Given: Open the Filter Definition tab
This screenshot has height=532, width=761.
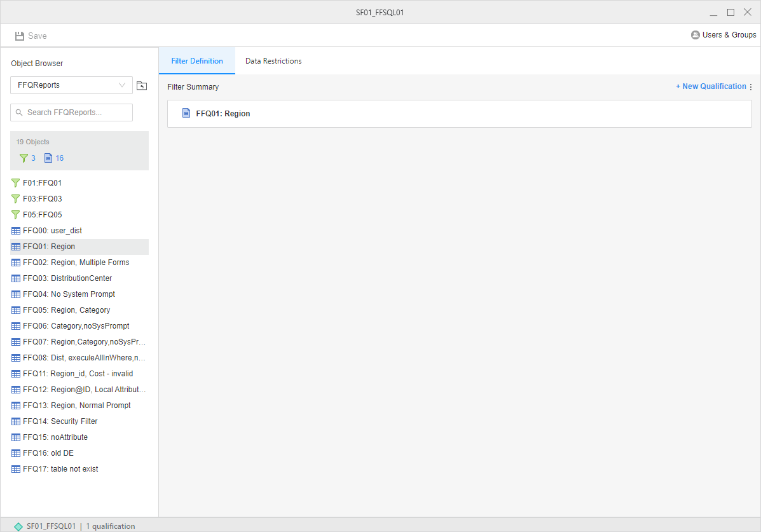Looking at the screenshot, I should coord(197,61).
